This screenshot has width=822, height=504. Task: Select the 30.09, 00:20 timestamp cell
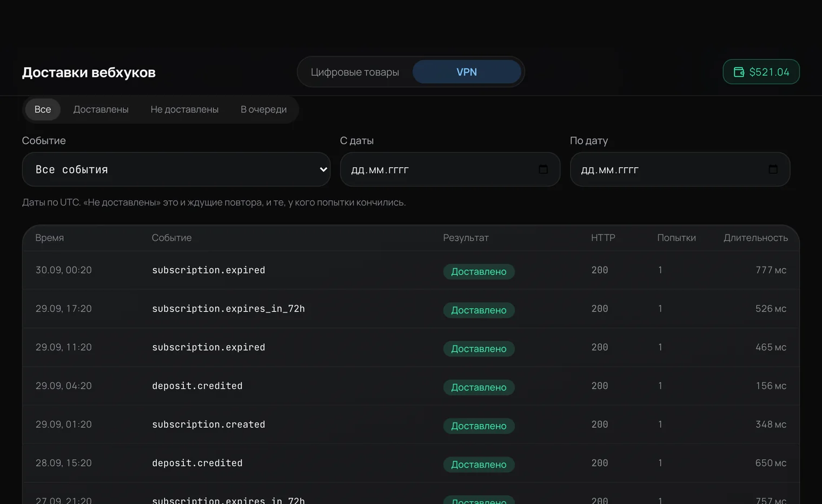pyautogui.click(x=64, y=270)
